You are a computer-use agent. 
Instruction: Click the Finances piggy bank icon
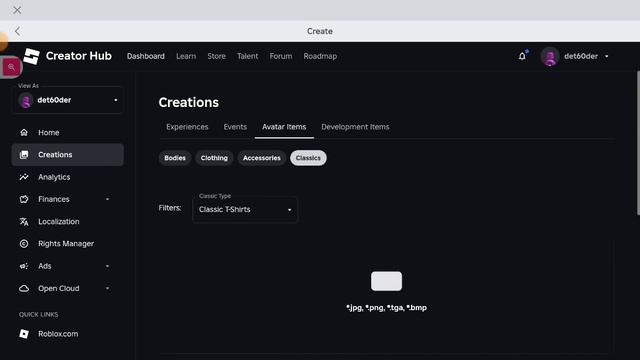[24, 199]
